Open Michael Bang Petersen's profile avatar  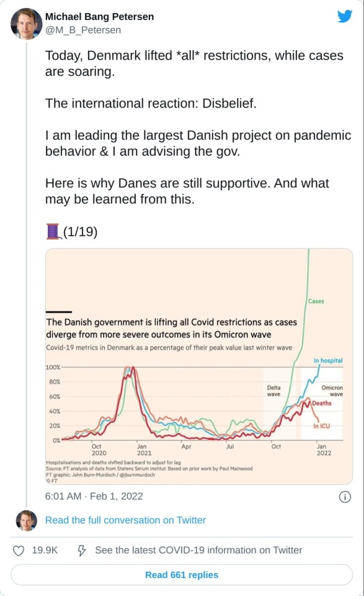(x=26, y=24)
